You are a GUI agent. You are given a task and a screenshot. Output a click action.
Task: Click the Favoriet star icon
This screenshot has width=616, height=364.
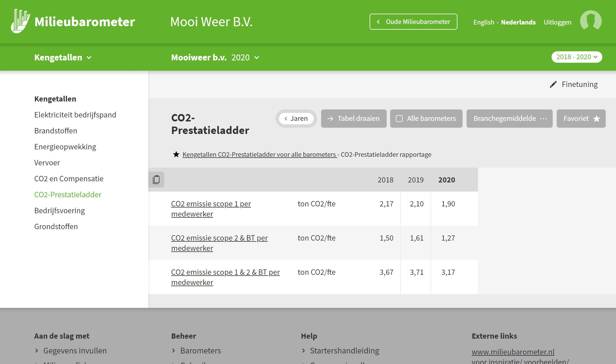pyautogui.click(x=597, y=119)
